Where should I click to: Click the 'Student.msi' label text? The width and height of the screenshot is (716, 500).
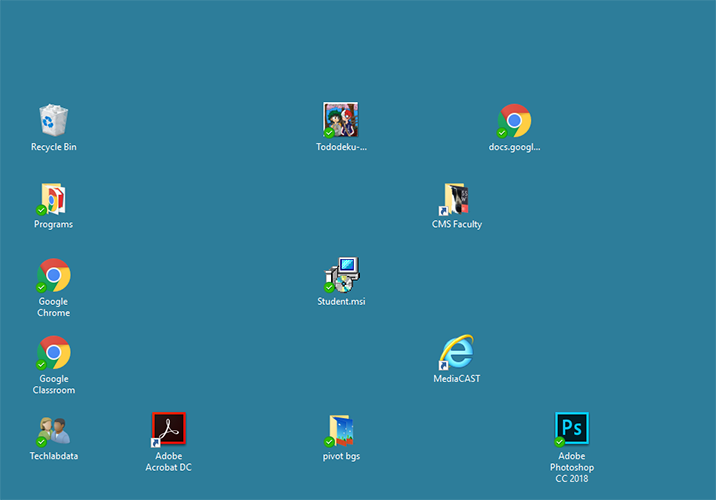(x=341, y=301)
